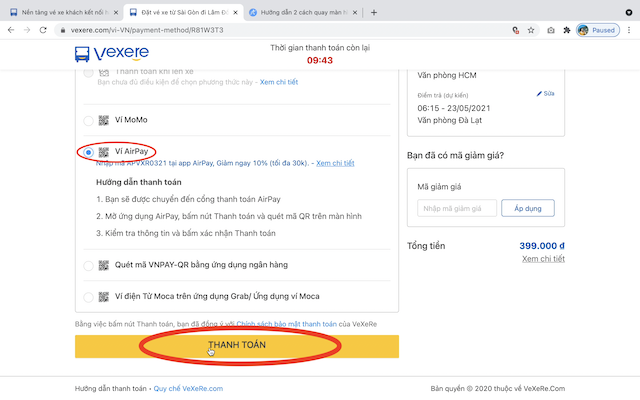Click the Ví MoMo label

coord(131,120)
